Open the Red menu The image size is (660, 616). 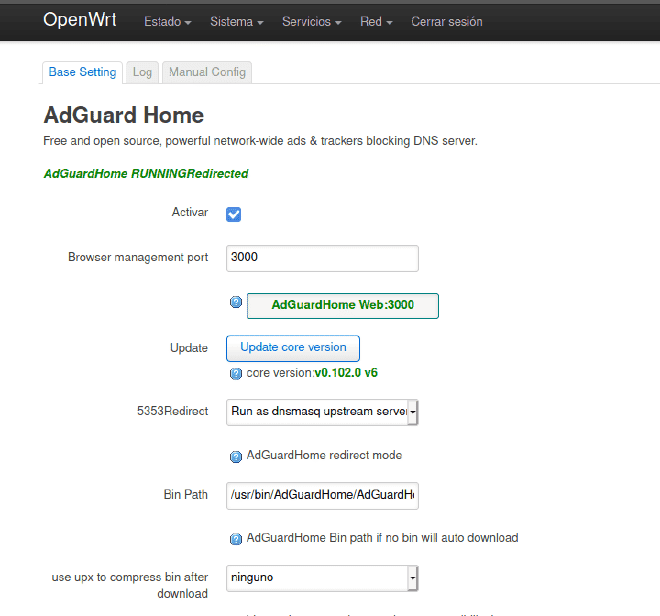click(x=376, y=21)
